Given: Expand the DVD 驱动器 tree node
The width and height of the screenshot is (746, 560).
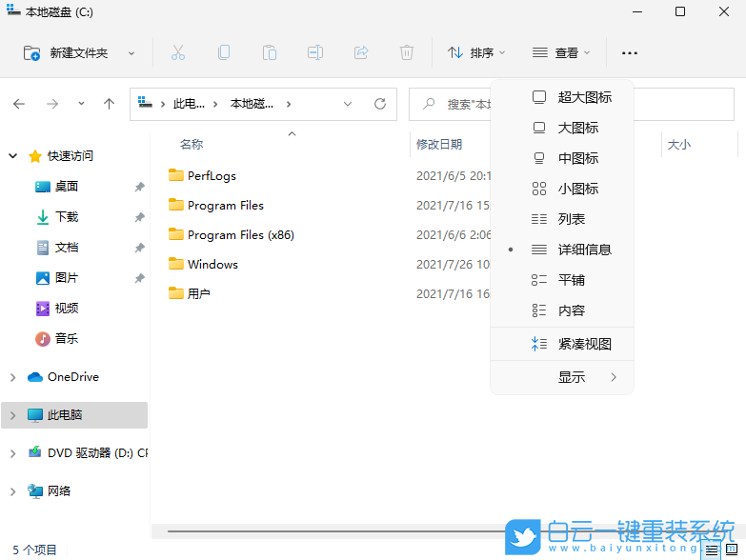Looking at the screenshot, I should click(x=13, y=453).
